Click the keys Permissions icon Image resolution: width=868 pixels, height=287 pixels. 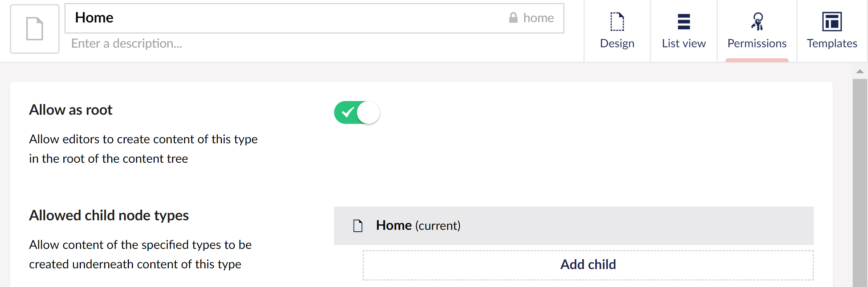757,22
